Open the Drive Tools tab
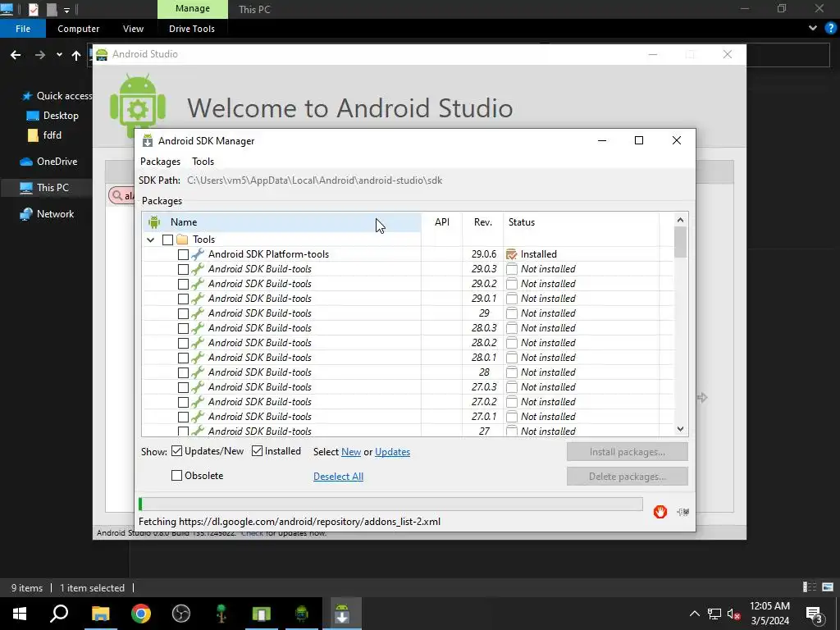The width and height of the screenshot is (840, 630). [x=192, y=29]
